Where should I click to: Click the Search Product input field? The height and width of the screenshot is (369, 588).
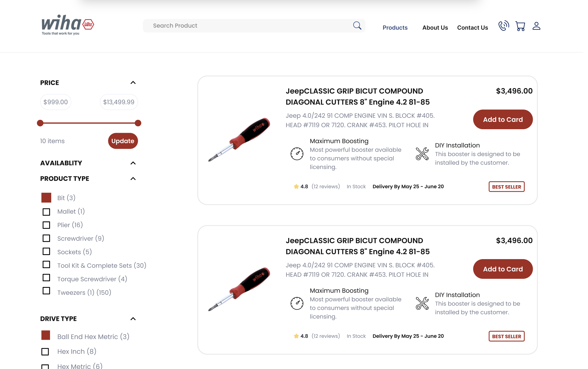[x=254, y=26]
